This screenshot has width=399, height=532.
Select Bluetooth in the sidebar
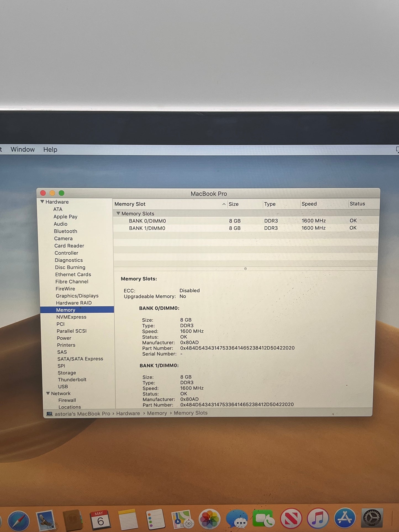click(65, 231)
